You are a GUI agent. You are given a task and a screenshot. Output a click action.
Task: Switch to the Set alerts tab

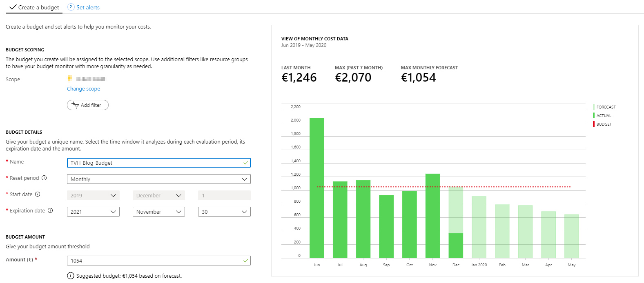(x=88, y=7)
